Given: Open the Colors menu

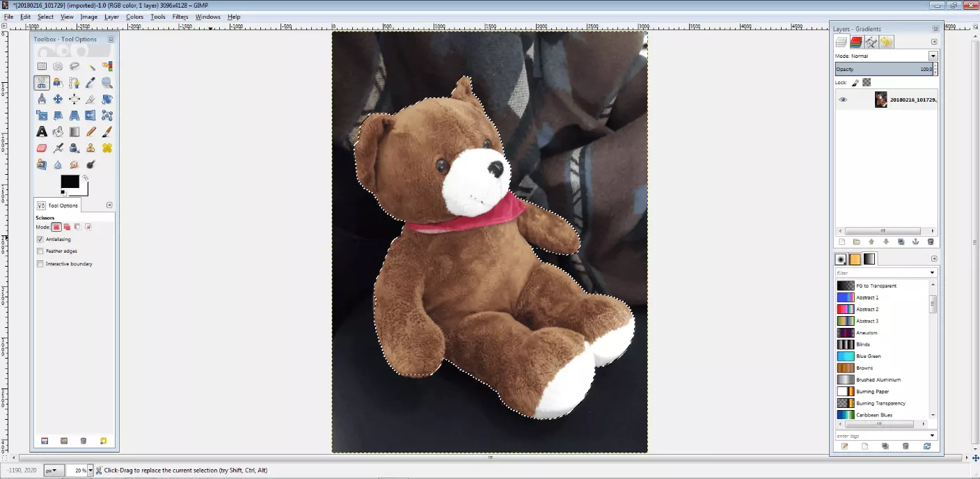Looking at the screenshot, I should pyautogui.click(x=135, y=17).
